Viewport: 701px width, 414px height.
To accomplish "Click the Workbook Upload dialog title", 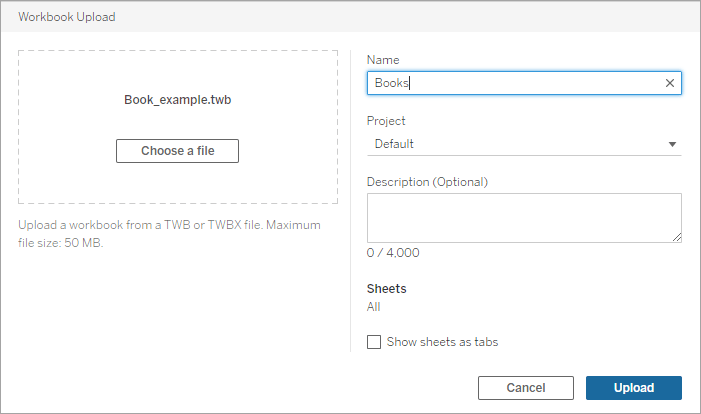I will 67,17.
